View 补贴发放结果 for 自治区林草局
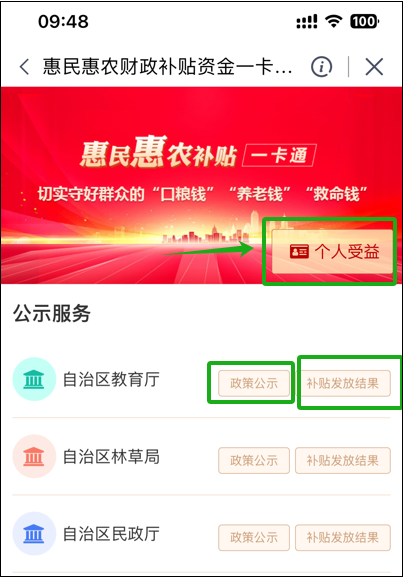This screenshot has width=404, height=577. 343,460
